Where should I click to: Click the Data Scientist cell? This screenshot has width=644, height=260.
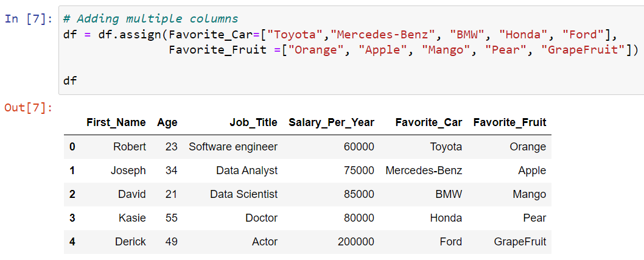pyautogui.click(x=244, y=194)
